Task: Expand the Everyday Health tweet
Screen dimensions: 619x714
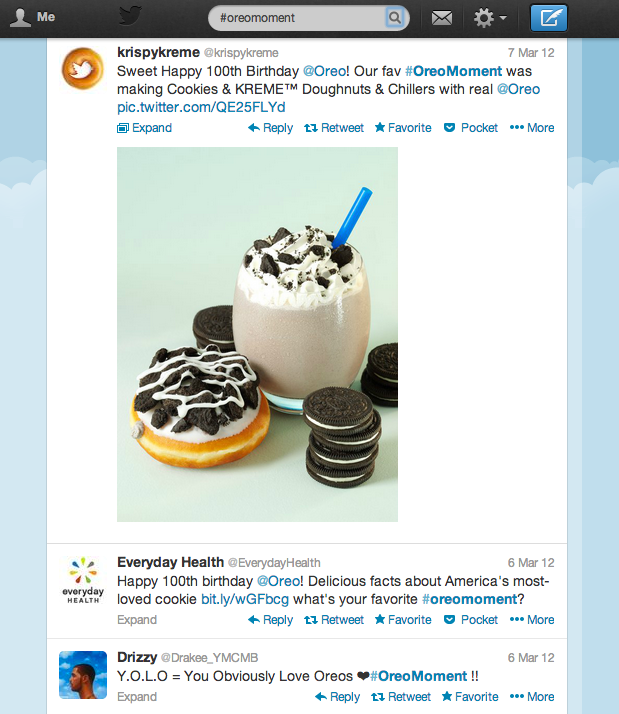Action: pyautogui.click(x=137, y=620)
